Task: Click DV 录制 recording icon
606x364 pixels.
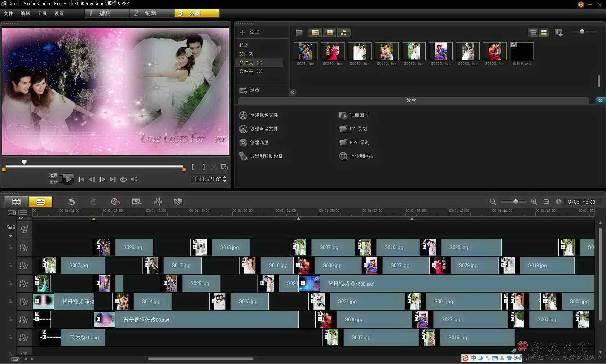Action: (x=343, y=129)
